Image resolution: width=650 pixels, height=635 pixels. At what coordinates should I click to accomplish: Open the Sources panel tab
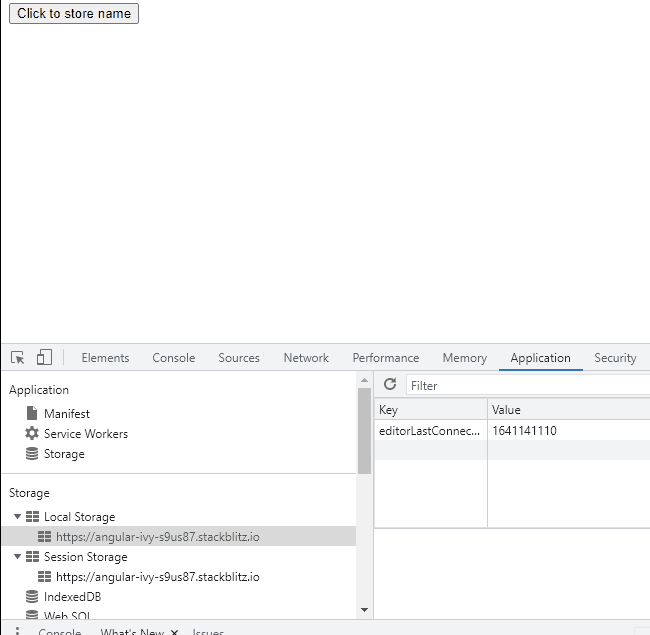[239, 358]
